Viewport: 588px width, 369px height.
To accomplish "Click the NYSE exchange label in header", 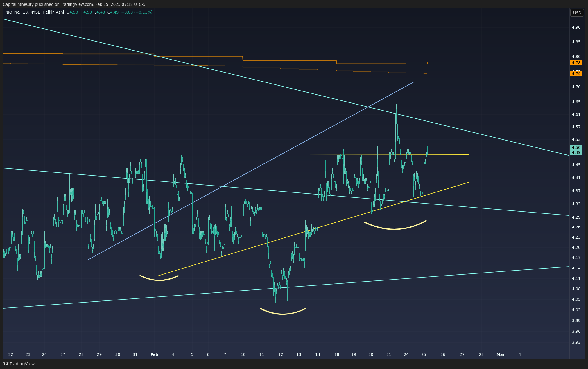I will (35, 12).
